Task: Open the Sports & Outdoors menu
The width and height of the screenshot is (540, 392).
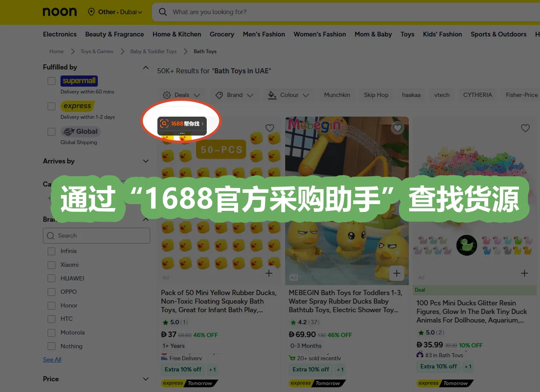Action: [x=498, y=34]
